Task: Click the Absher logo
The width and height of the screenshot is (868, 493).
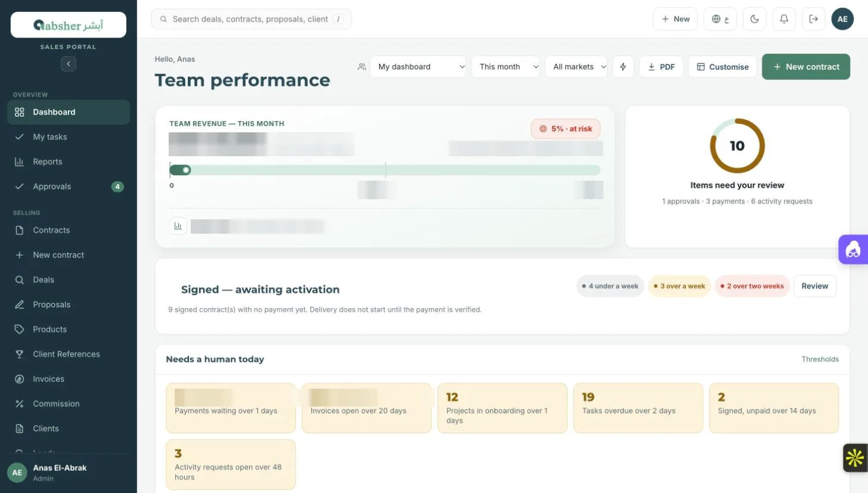Action: coord(69,25)
